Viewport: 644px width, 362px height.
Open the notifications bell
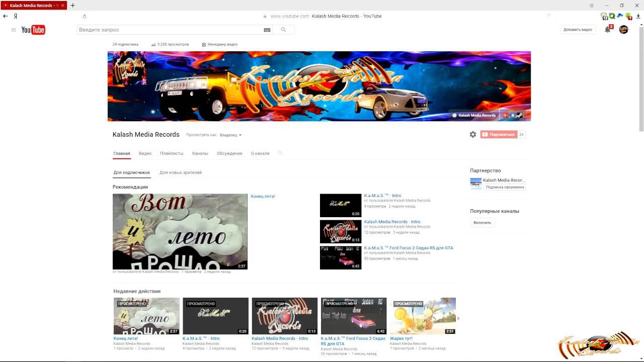pos(607,30)
